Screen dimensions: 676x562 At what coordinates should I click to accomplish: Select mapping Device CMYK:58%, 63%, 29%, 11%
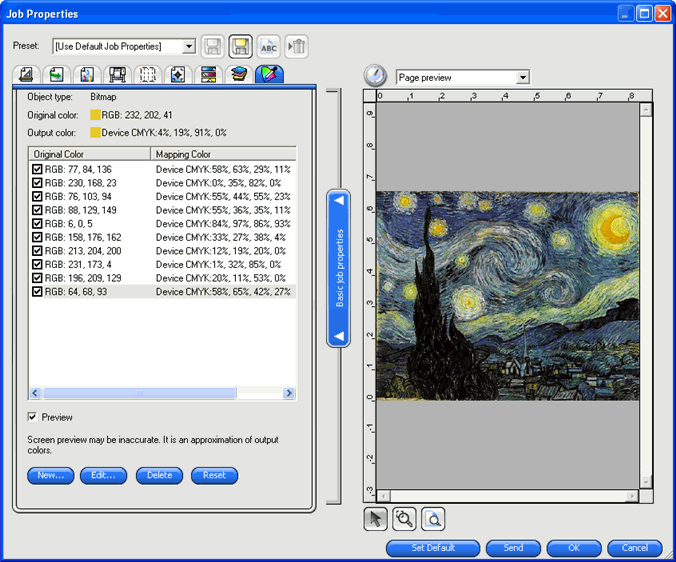click(223, 169)
